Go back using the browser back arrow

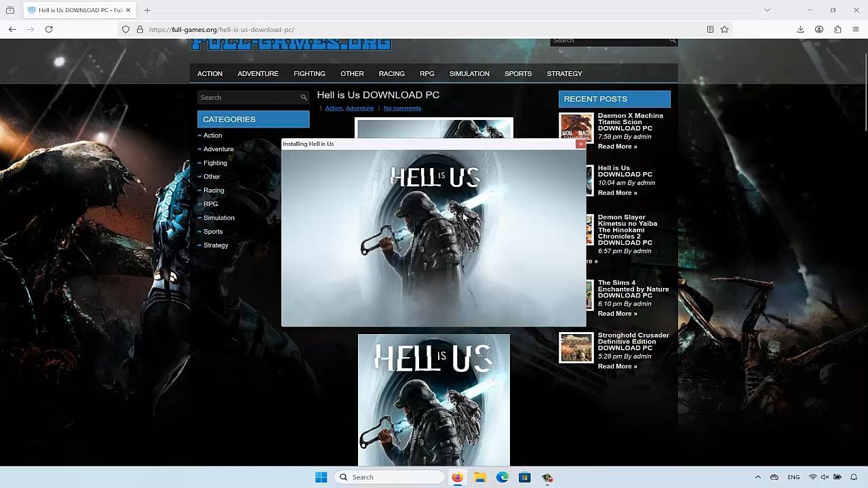pos(12,29)
